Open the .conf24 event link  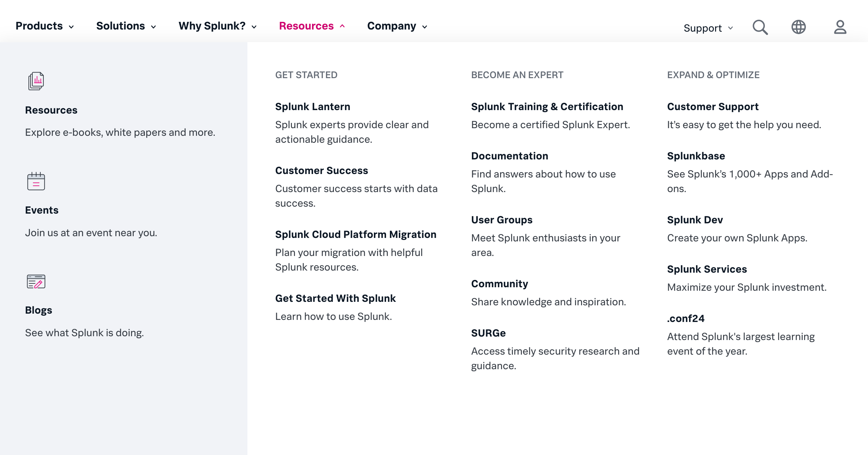(x=686, y=318)
